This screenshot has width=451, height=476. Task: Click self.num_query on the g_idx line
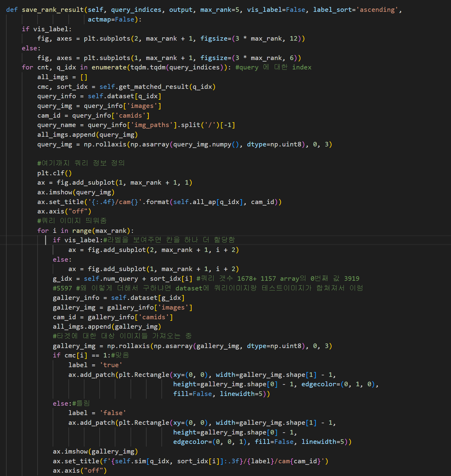tap(111, 279)
